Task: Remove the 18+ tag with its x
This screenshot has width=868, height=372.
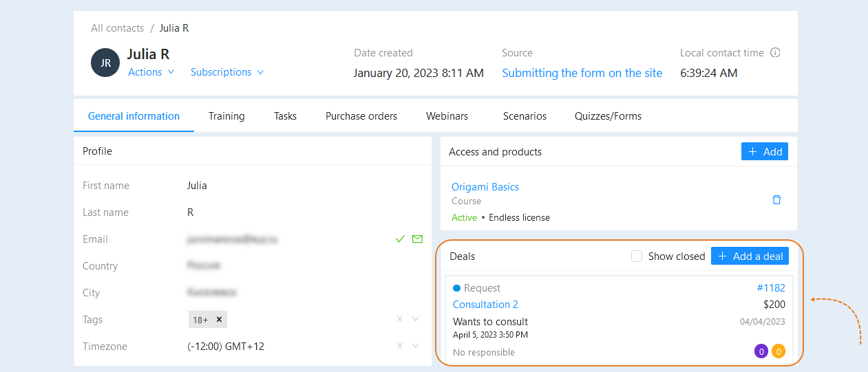Action: [x=219, y=320]
